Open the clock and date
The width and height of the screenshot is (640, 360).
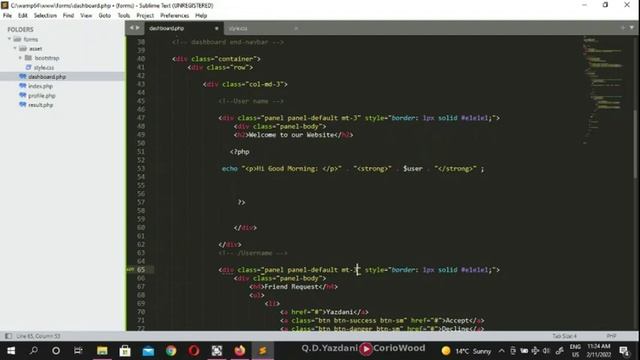click(x=599, y=351)
